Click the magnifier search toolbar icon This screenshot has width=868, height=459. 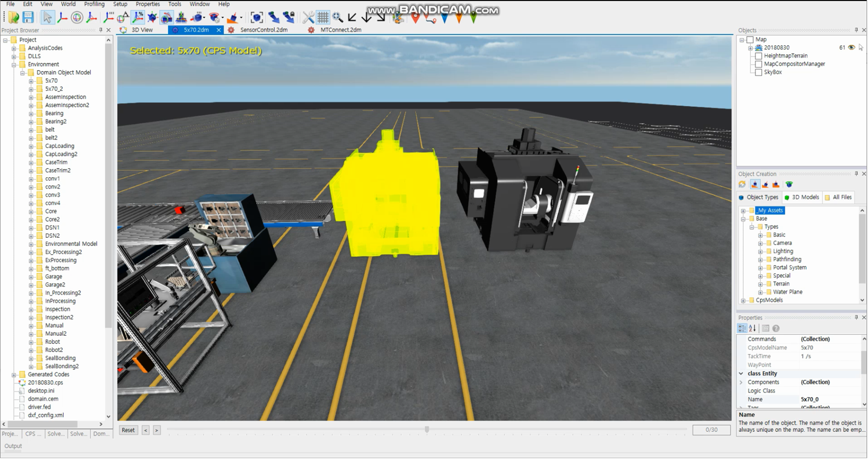tap(338, 17)
